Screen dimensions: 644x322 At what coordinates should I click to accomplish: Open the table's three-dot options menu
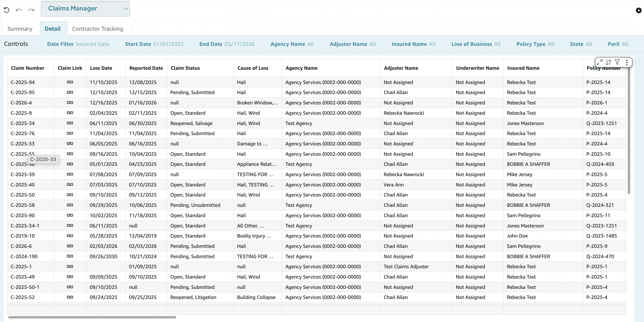pyautogui.click(x=626, y=62)
